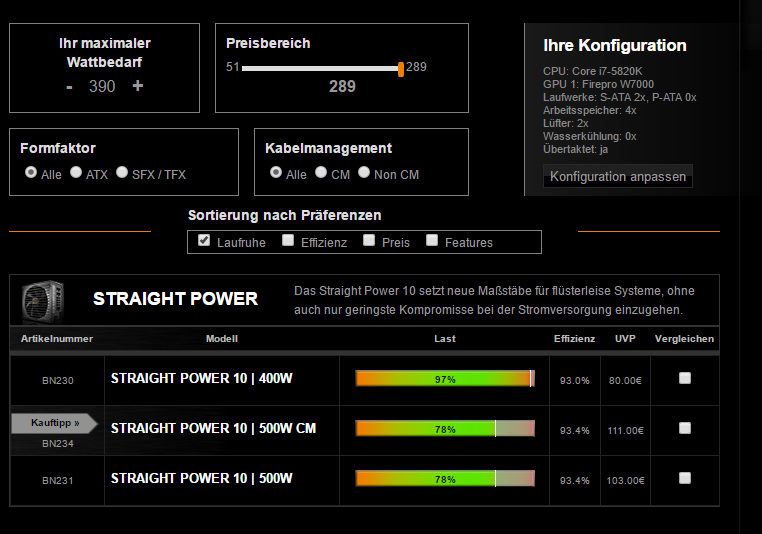Screen dimensions: 762x534
Task: Click the Straight Power PSU product image
Action: pyautogui.click(x=43, y=300)
